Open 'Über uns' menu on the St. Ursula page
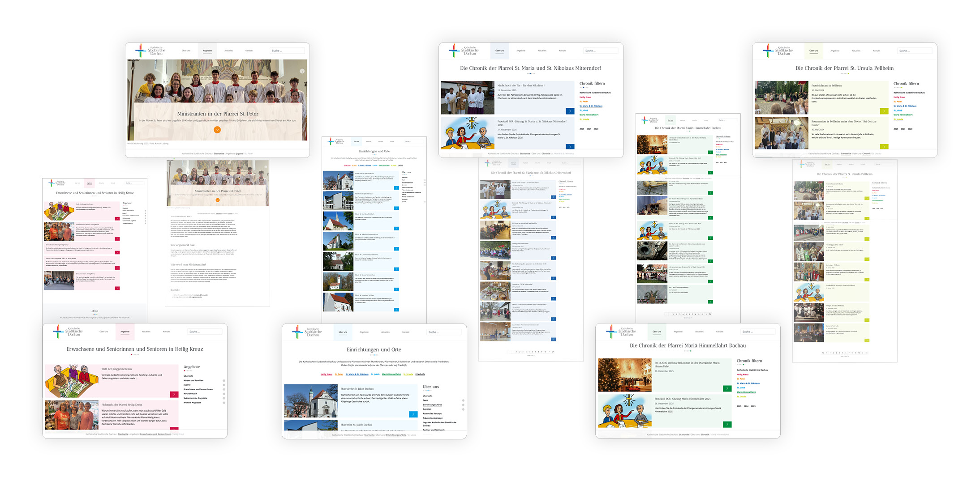Viewport: 980px width, 481px height. coord(813,51)
